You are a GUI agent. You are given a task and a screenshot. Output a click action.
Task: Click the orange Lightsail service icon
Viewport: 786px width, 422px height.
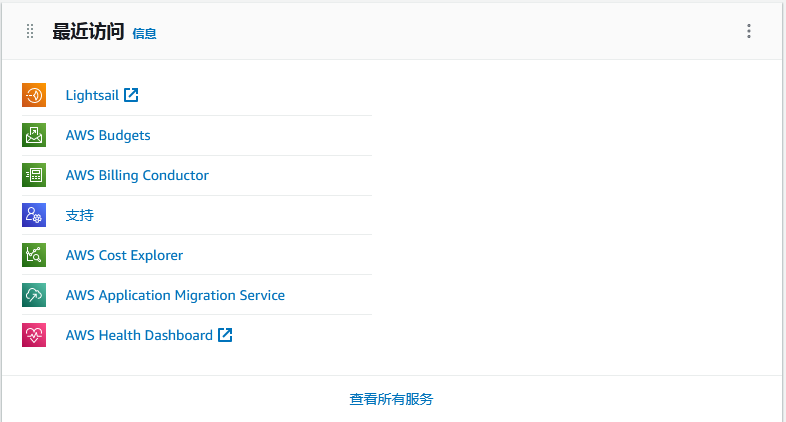(x=34, y=95)
